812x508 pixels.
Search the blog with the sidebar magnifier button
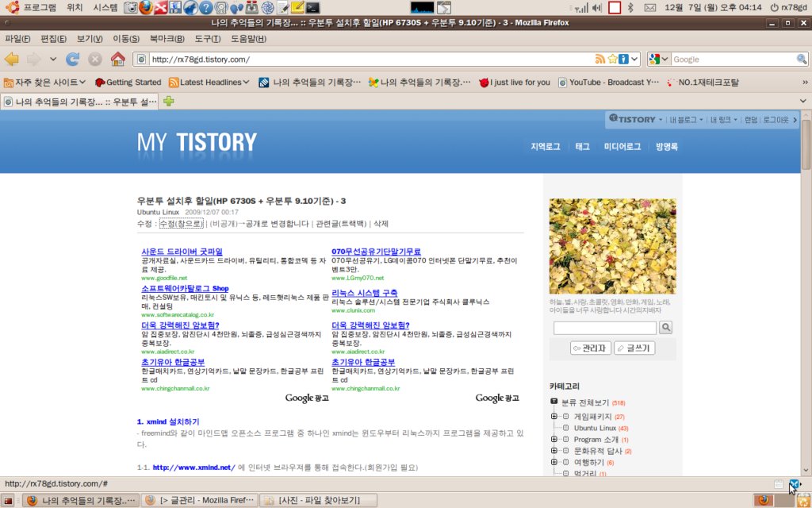click(x=665, y=328)
